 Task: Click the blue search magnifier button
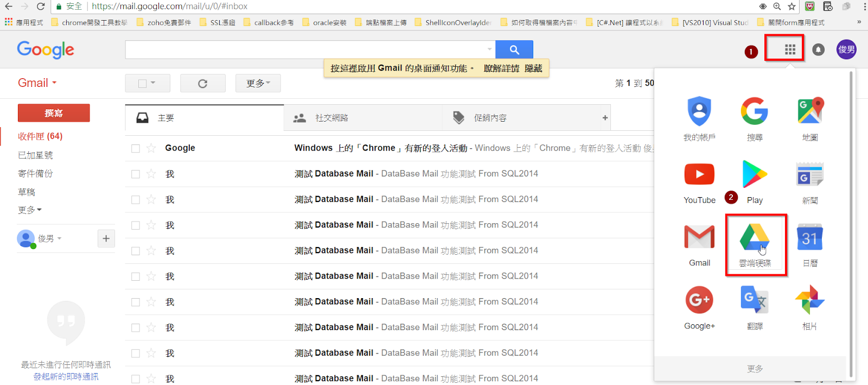click(514, 49)
